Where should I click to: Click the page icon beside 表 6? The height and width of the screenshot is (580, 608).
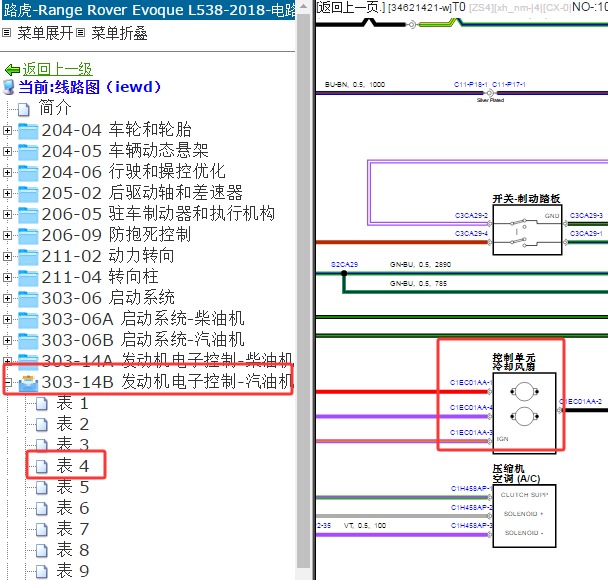pyautogui.click(x=42, y=509)
